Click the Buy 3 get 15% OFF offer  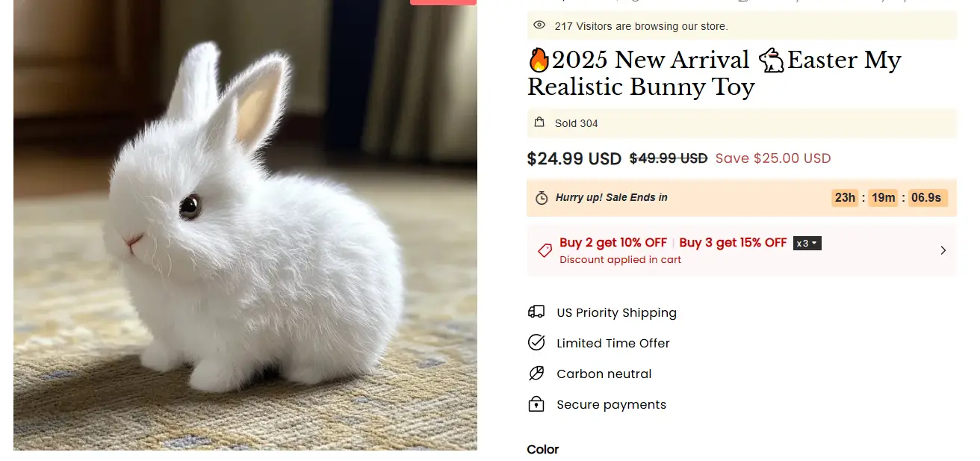733,242
